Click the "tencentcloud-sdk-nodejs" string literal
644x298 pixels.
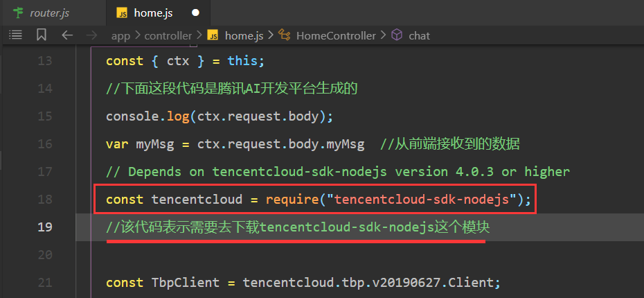click(422, 200)
